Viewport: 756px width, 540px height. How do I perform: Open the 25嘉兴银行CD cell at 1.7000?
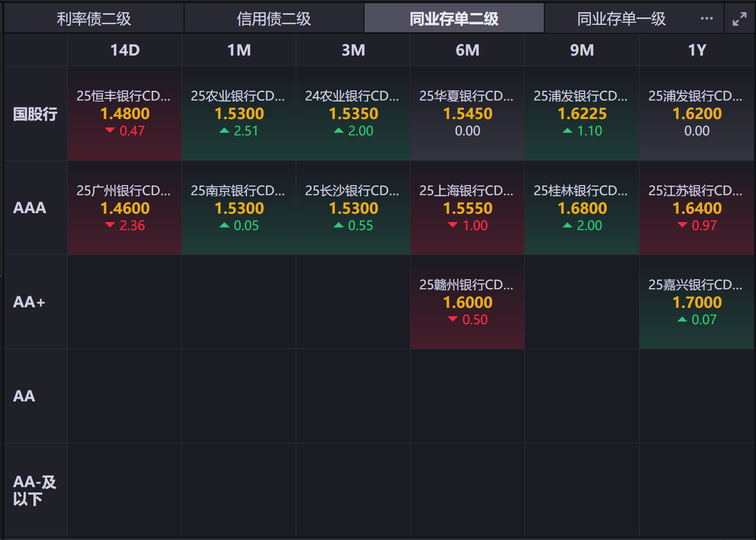click(697, 302)
